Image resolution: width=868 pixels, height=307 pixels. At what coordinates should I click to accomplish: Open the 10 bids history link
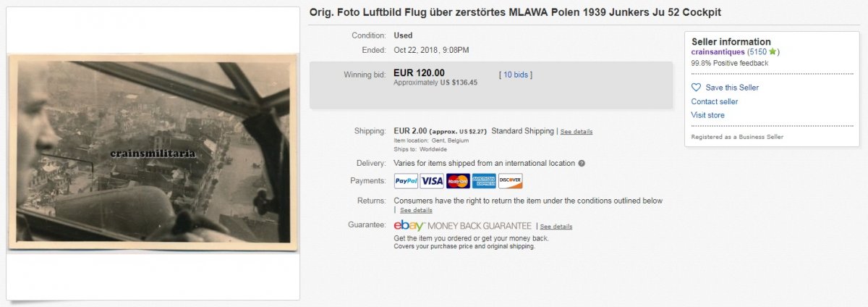click(517, 75)
